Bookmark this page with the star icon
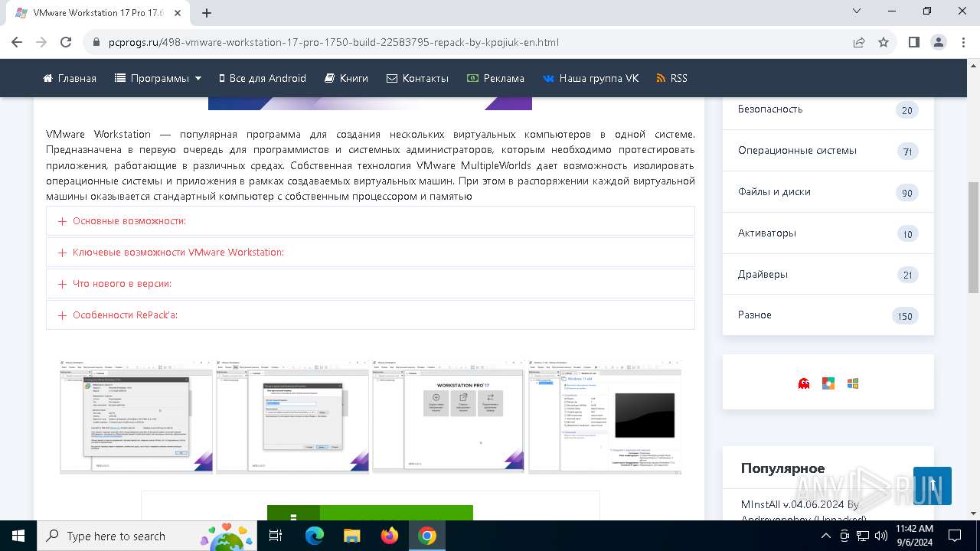 coord(884,42)
